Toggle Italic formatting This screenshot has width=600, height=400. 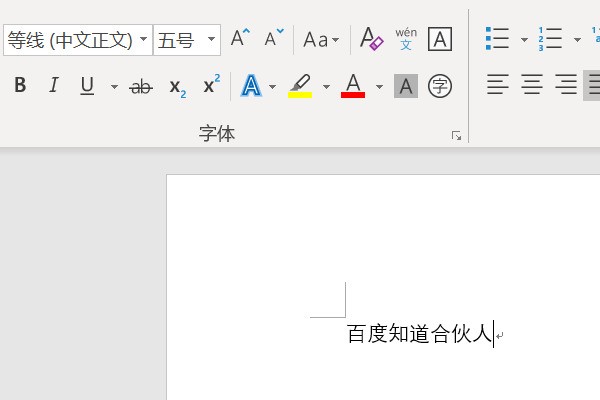[54, 85]
